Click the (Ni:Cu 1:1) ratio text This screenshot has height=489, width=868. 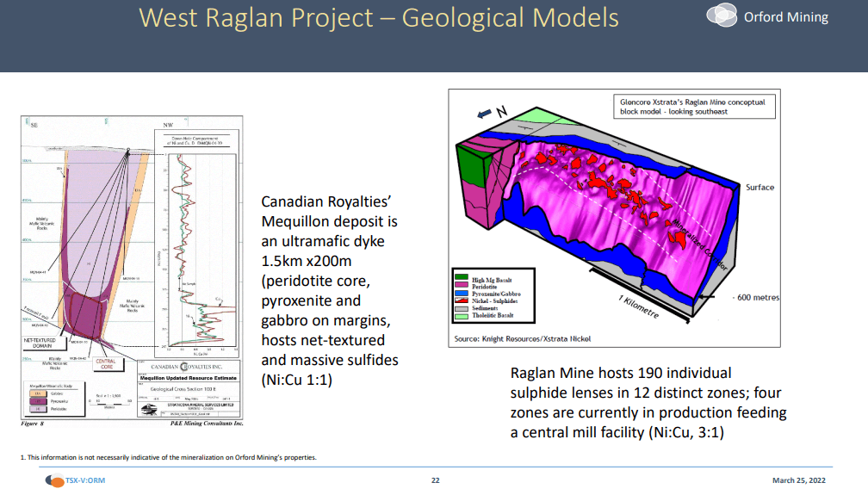point(297,380)
